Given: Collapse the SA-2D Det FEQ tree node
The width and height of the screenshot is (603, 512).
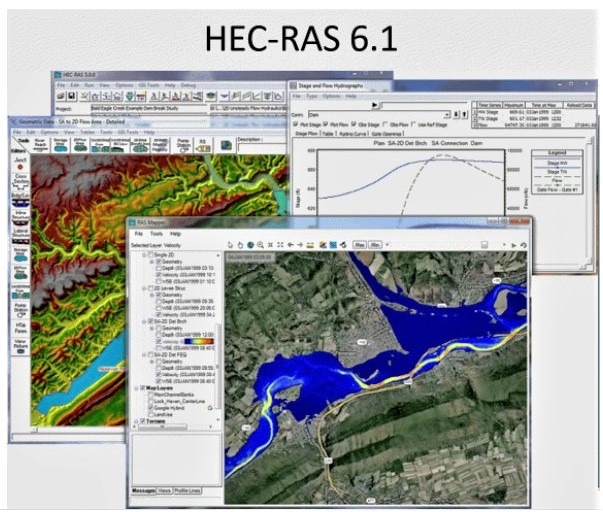Looking at the screenshot, I should coord(144,355).
